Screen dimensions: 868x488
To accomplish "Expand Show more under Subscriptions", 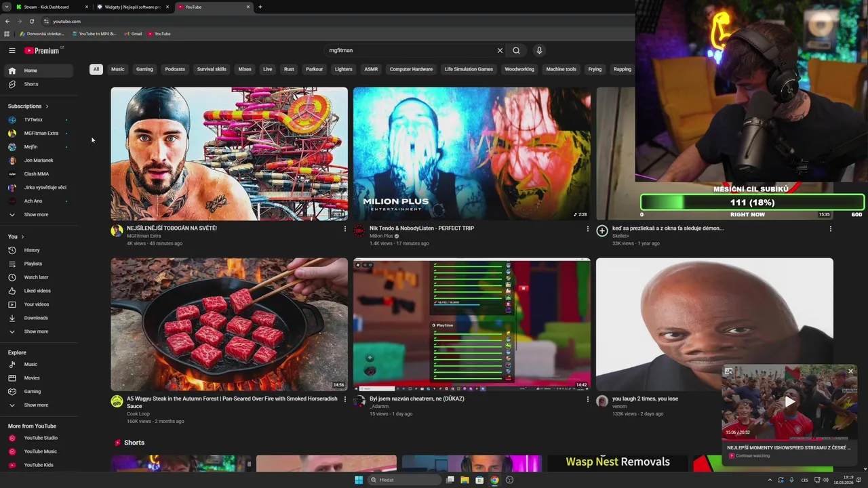I will pyautogui.click(x=39, y=215).
